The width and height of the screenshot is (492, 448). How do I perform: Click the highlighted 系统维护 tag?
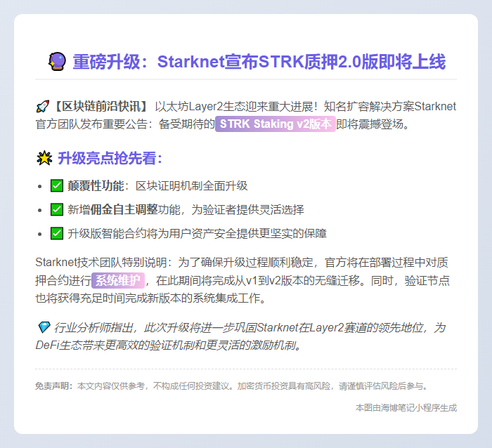pos(118,280)
